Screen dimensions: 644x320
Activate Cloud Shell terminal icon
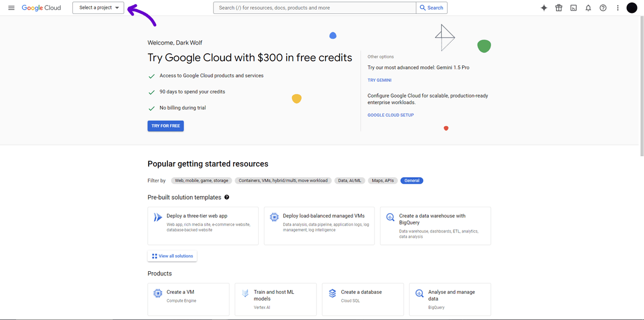[574, 8]
